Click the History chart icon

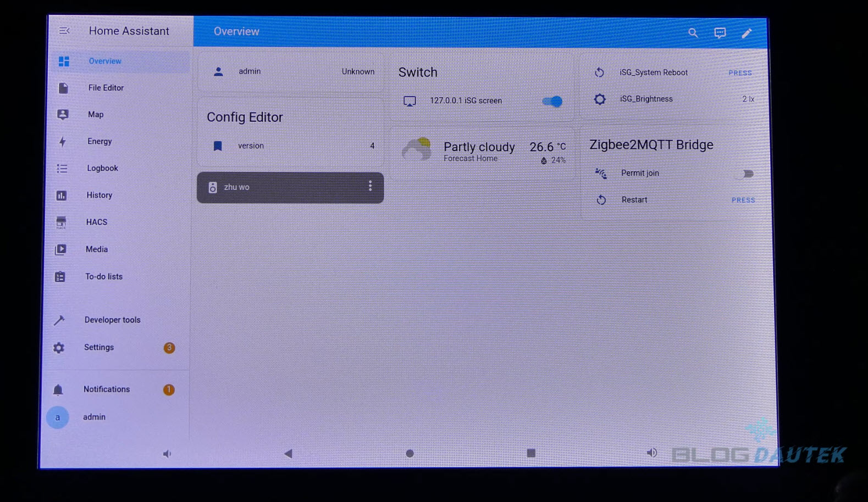pos(62,196)
